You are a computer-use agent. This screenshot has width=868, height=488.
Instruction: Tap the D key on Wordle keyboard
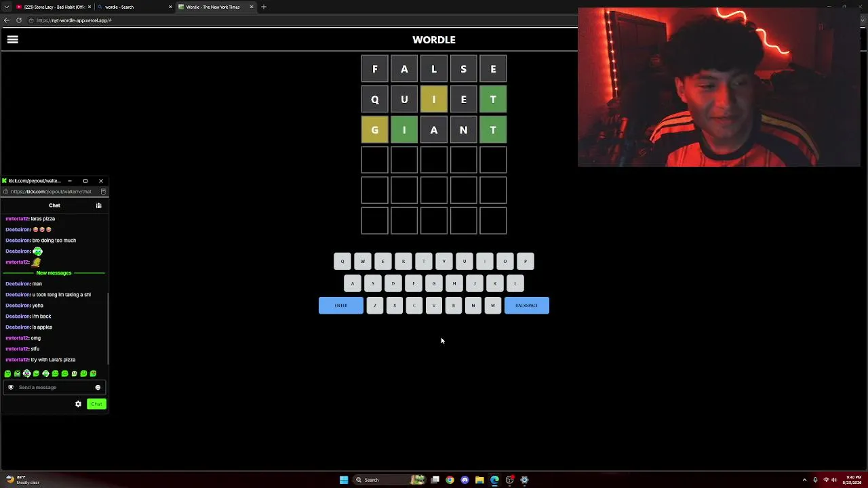coord(393,283)
